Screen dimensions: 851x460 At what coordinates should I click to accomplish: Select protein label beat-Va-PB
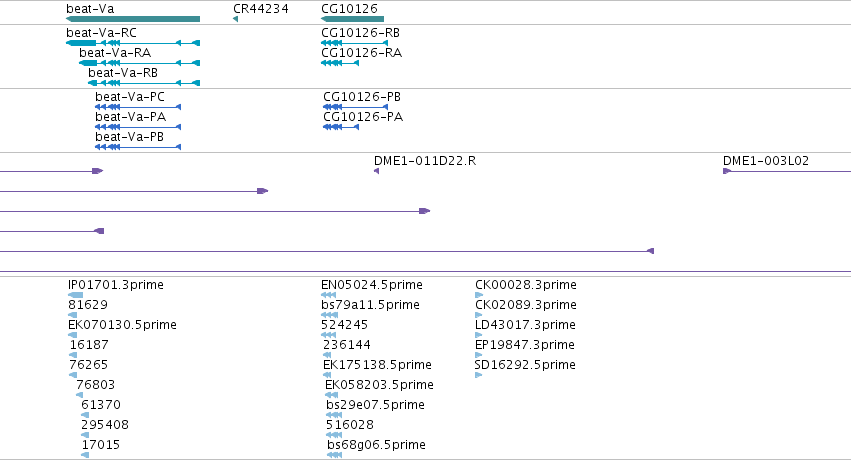(x=129, y=137)
